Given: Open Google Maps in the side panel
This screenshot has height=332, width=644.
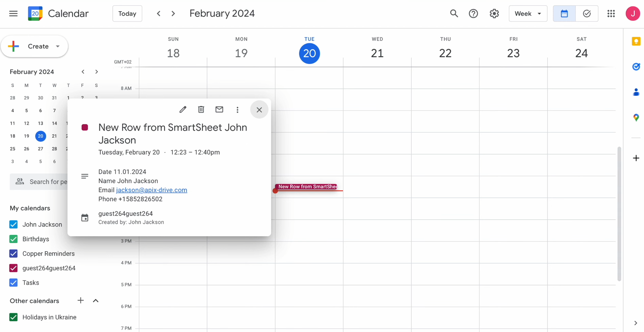Looking at the screenshot, I should point(635,117).
